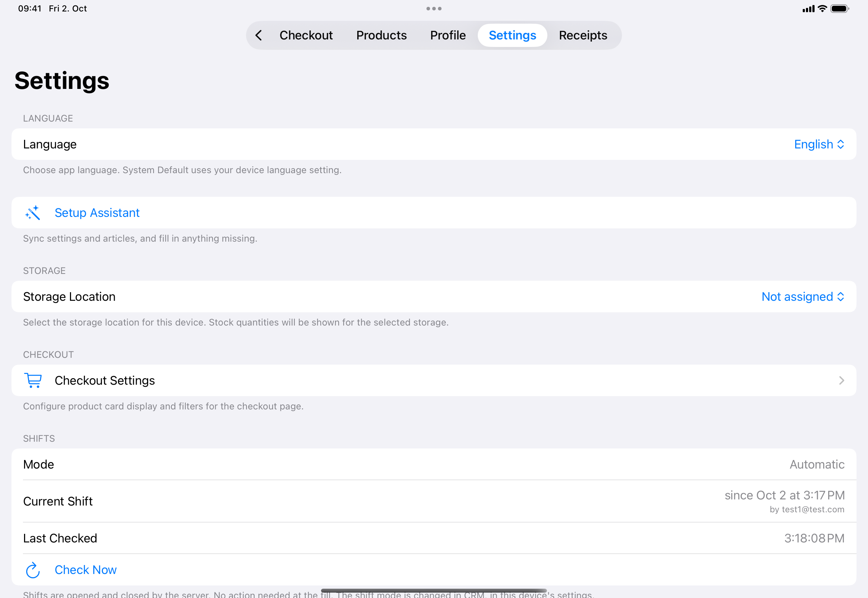Tap Check Now link
This screenshot has width=868, height=598.
tap(85, 570)
